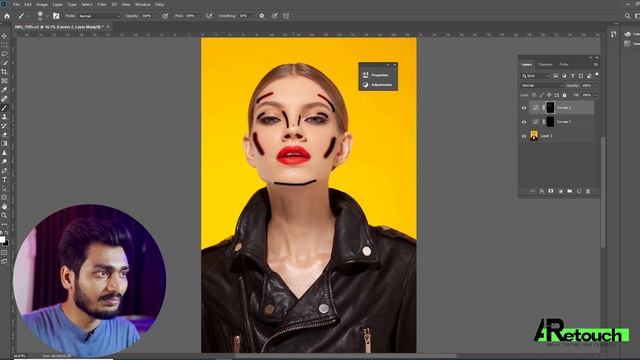Toggle airbrush build-up icon
Image resolution: width=640 pixels, height=360 pixels.
209,16
